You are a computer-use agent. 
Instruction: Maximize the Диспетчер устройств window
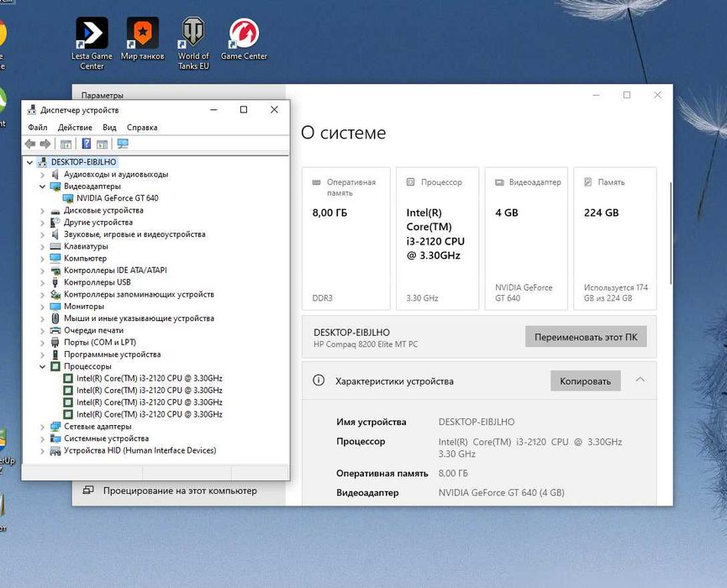[244, 110]
